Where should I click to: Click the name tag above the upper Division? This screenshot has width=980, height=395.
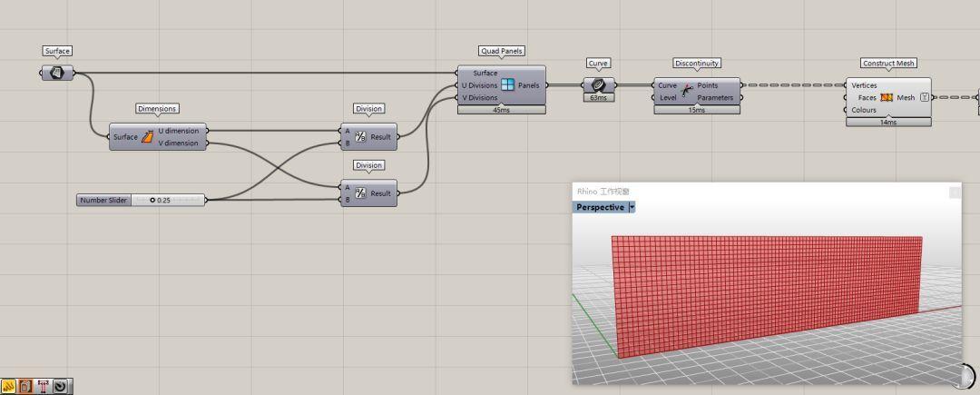(x=368, y=109)
